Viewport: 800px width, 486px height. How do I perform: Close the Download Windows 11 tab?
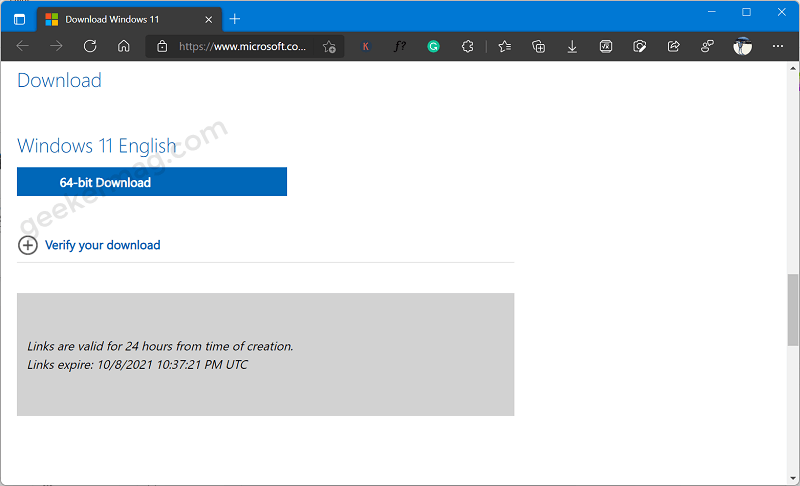208,19
